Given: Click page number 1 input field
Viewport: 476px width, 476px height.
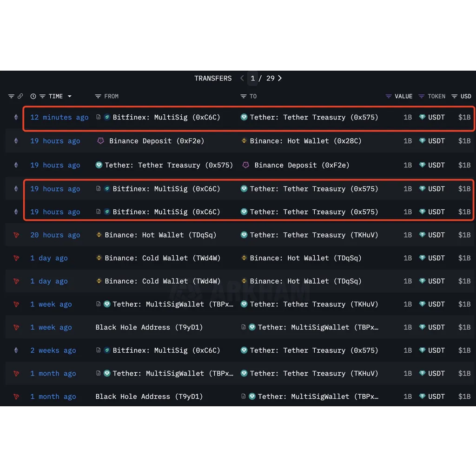Looking at the screenshot, I should [x=252, y=78].
